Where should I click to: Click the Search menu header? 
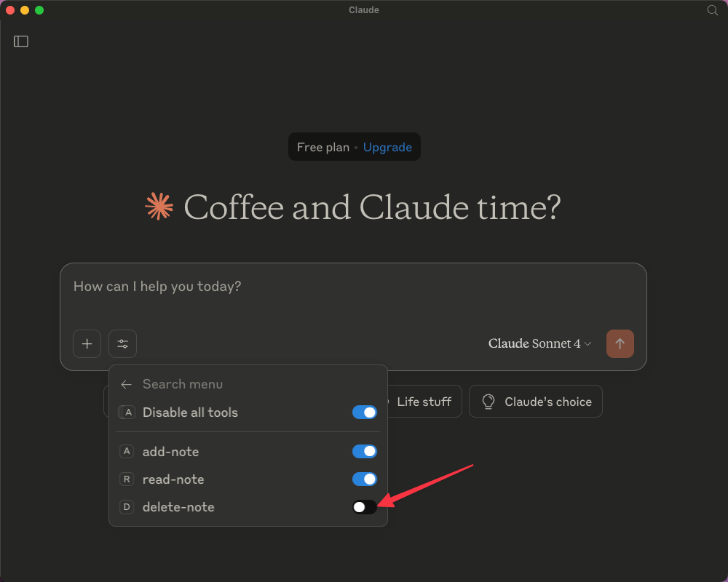coord(181,384)
